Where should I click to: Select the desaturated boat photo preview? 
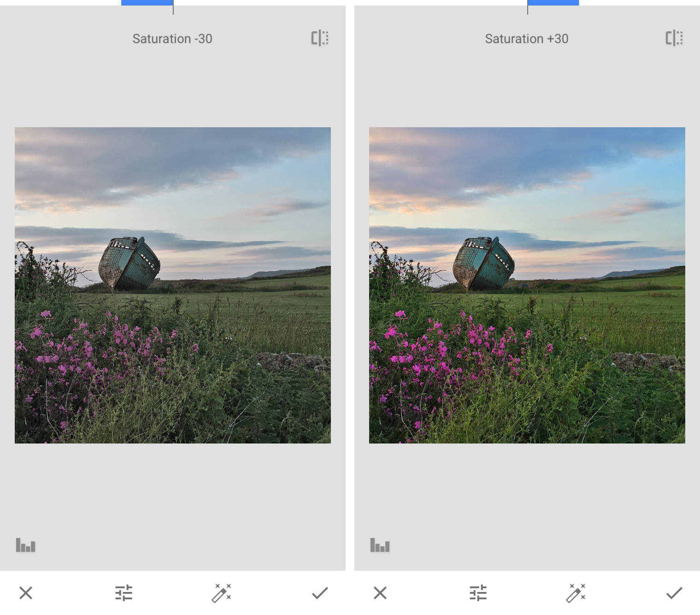pos(173,286)
